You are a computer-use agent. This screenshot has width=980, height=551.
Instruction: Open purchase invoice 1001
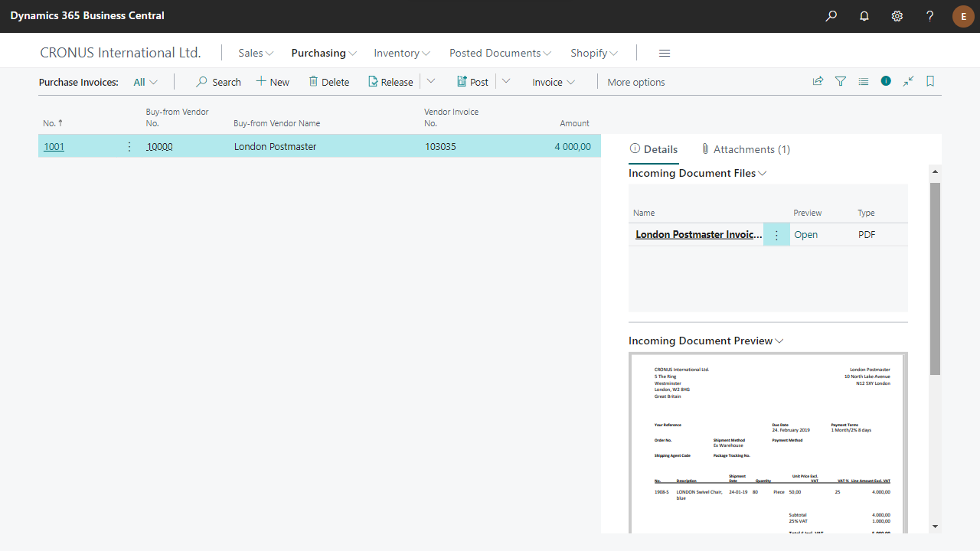tap(54, 146)
